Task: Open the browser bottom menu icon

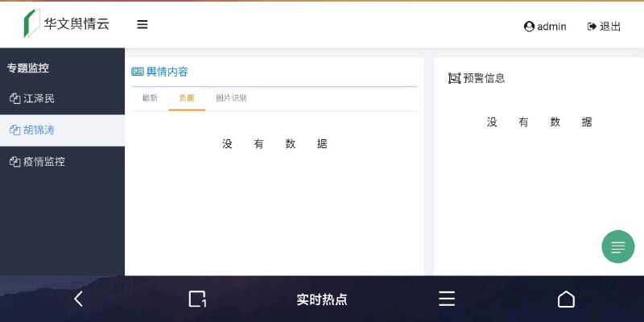Action: pyautogui.click(x=447, y=299)
